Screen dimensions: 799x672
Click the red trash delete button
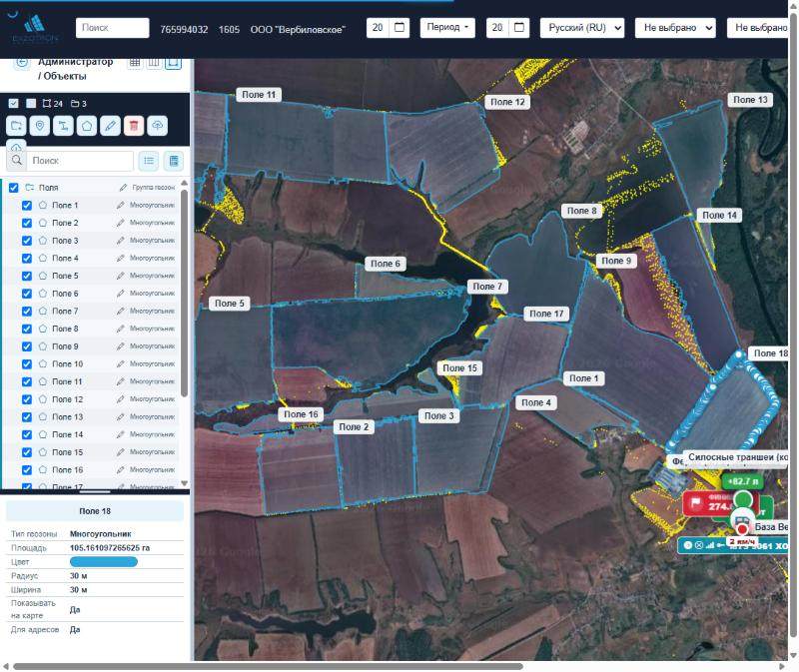pyautogui.click(x=134, y=126)
